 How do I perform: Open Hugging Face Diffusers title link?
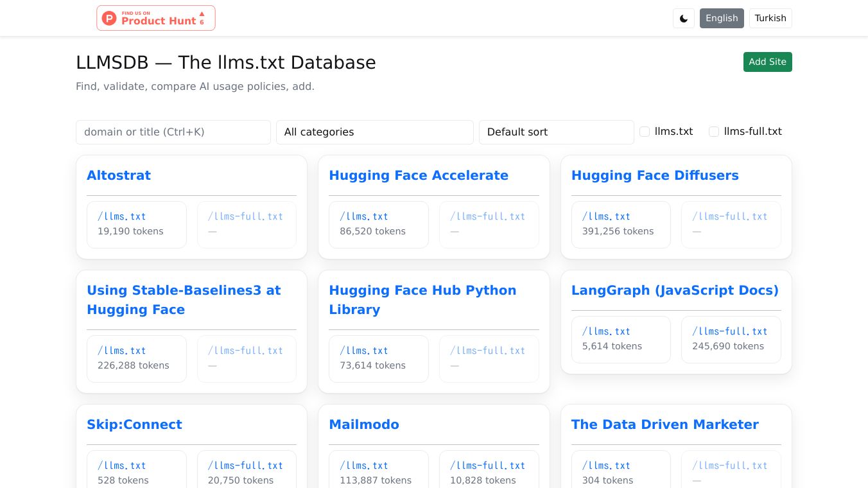click(654, 175)
